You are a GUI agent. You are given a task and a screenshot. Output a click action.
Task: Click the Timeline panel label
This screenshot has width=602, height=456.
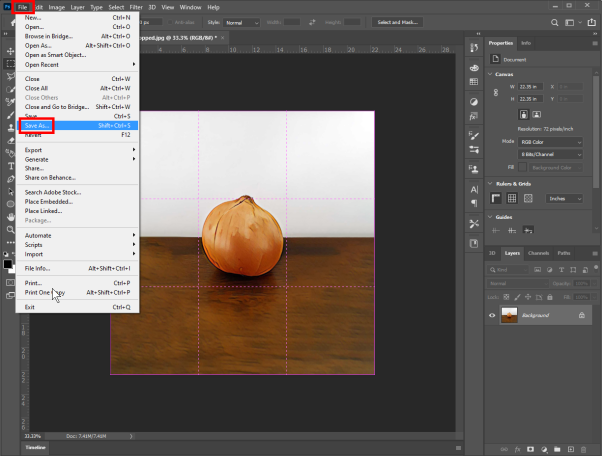[35, 447]
